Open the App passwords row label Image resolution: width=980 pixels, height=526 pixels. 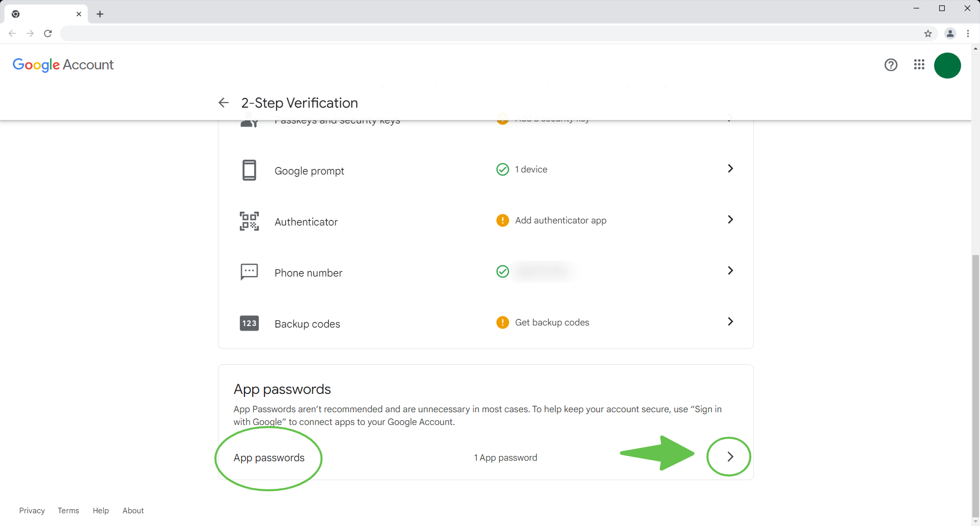269,458
